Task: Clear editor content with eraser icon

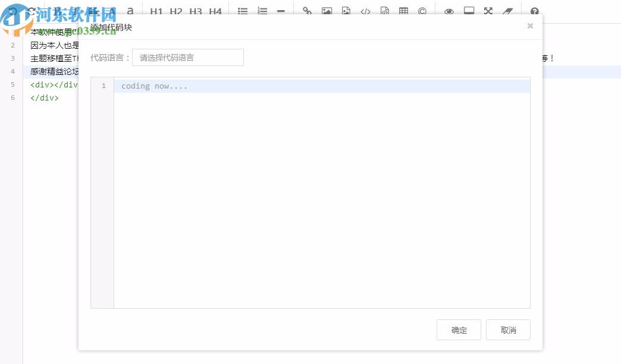Action: (x=508, y=11)
